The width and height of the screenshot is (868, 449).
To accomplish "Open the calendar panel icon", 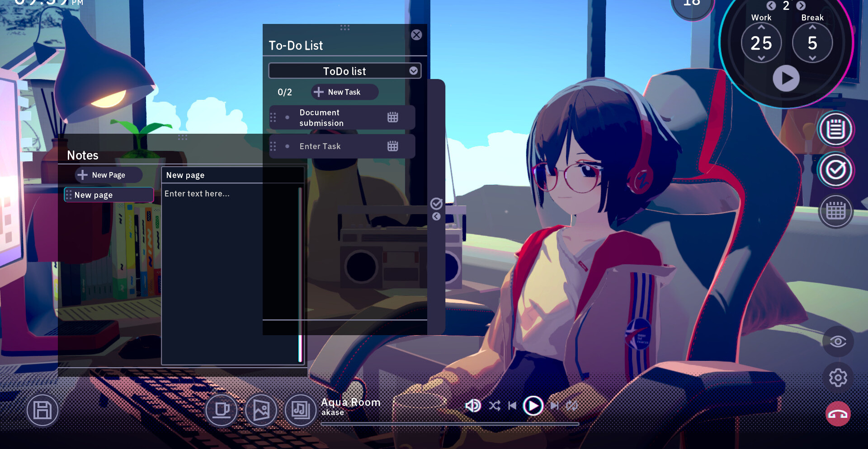I will [835, 211].
